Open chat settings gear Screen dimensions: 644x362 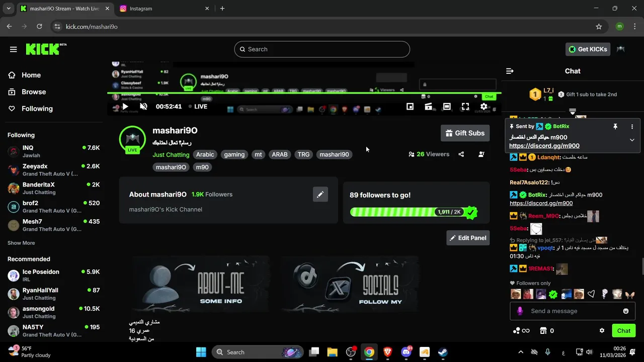pos(602,330)
